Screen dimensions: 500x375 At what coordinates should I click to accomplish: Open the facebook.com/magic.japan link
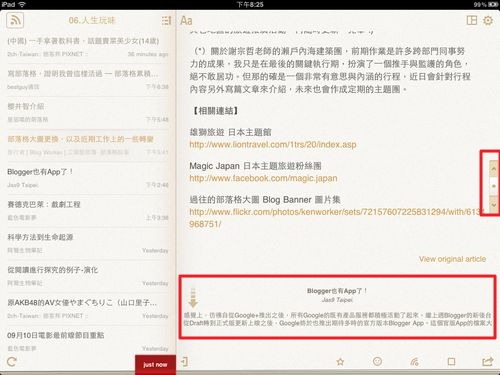tap(263, 178)
